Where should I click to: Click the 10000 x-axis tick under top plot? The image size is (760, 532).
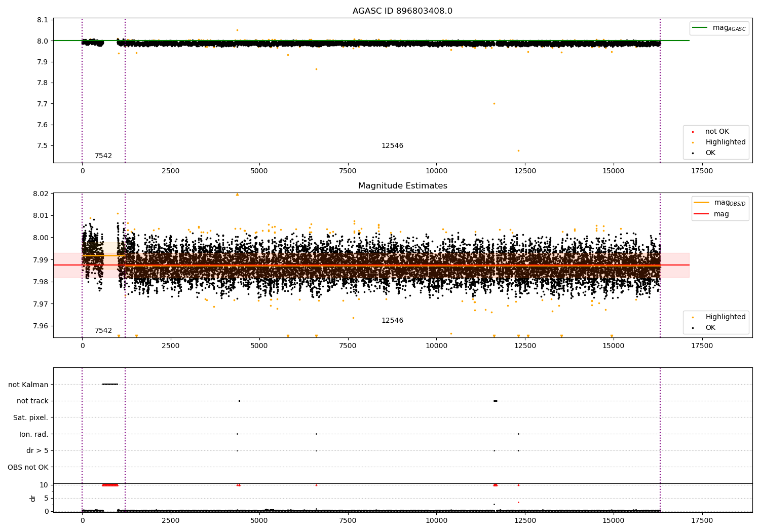(x=436, y=171)
